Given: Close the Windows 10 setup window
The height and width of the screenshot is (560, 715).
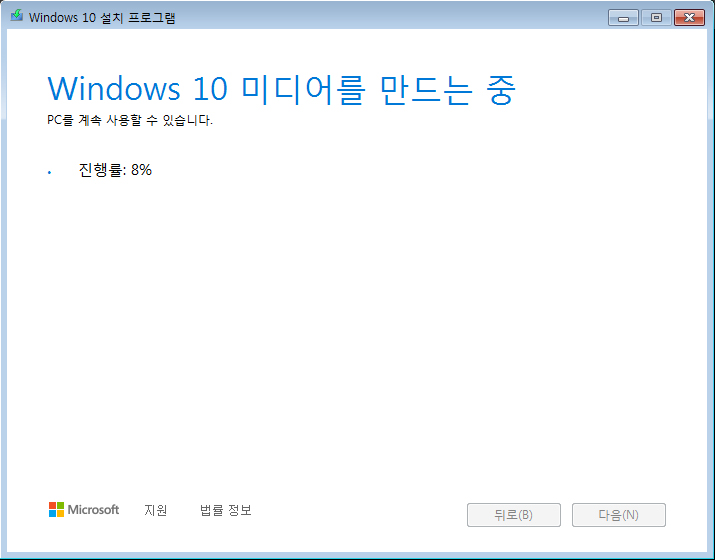Looking at the screenshot, I should tap(689, 18).
